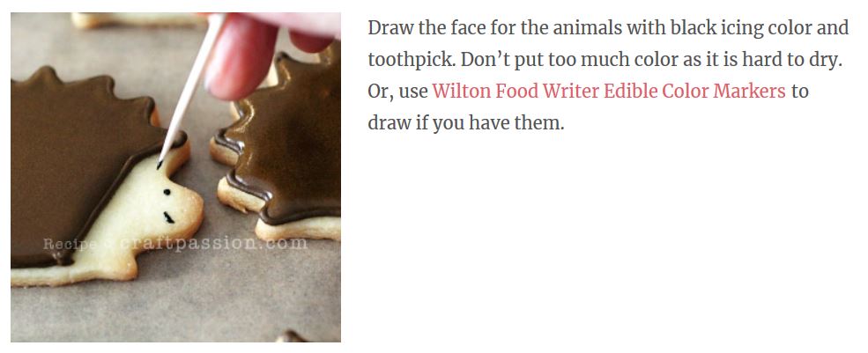
Task: Click the word "Wilton" in the pink link
Action: click(x=462, y=91)
